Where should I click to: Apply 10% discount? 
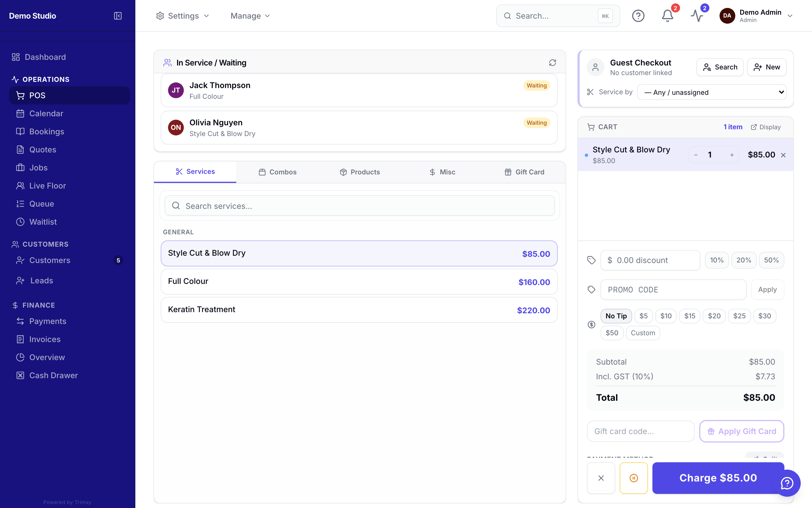[x=717, y=260]
